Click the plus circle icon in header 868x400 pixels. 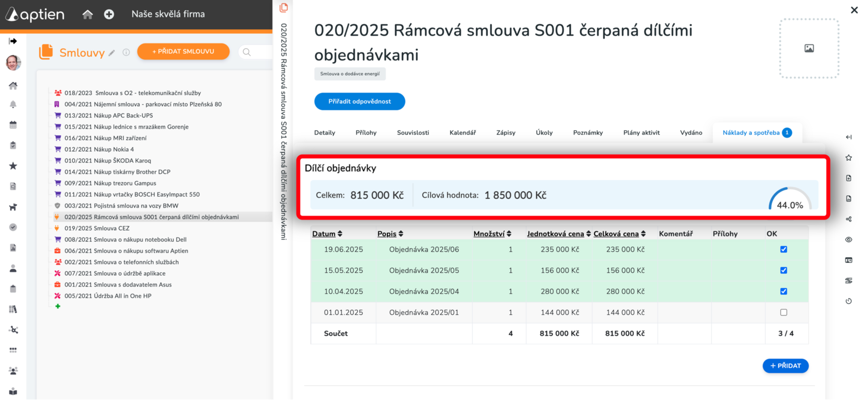109,14
